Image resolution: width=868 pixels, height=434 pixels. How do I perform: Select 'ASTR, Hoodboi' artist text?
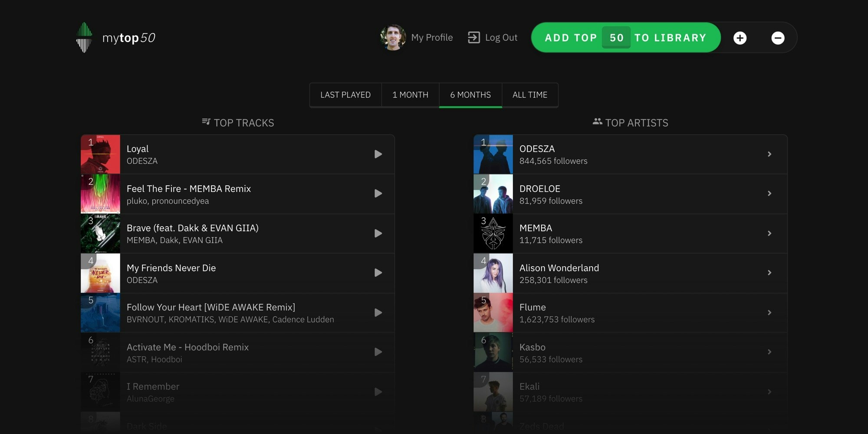pos(154,359)
